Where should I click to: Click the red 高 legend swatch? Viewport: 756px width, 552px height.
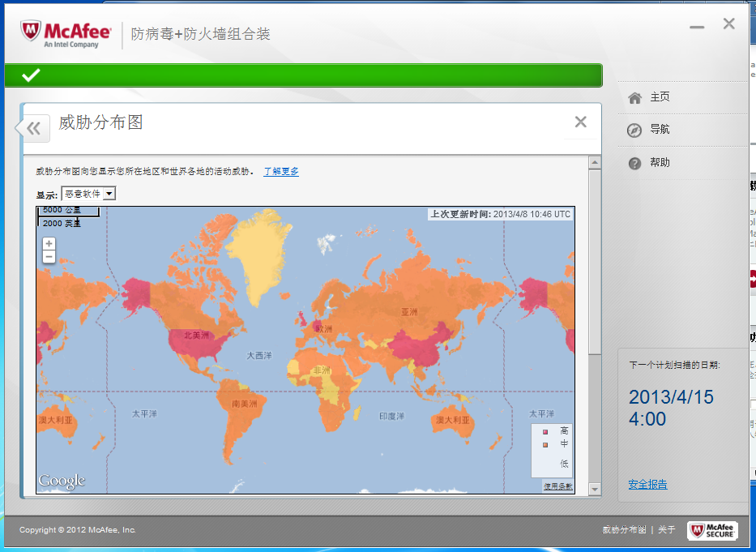pos(545,431)
